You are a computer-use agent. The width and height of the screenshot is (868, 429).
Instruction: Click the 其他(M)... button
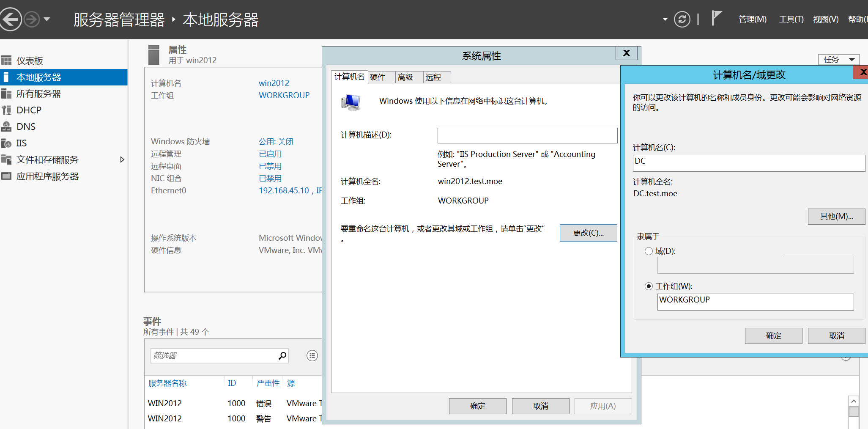(x=836, y=217)
